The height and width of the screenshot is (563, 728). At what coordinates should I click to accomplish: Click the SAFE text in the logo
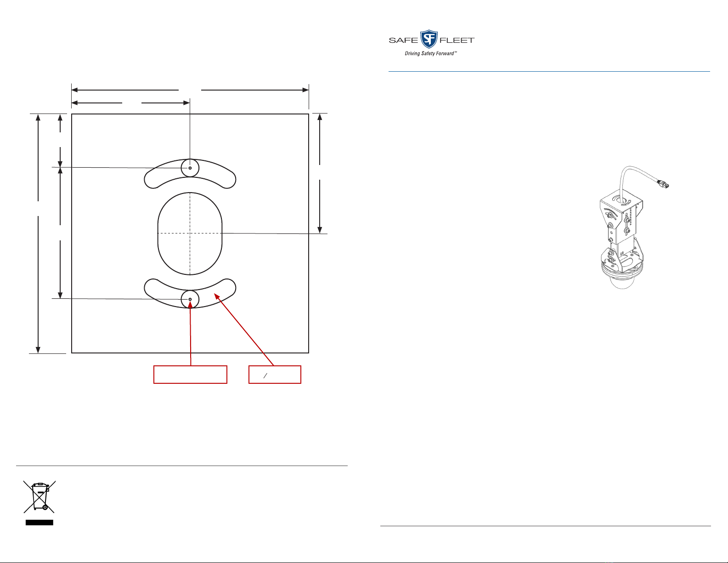coord(403,40)
